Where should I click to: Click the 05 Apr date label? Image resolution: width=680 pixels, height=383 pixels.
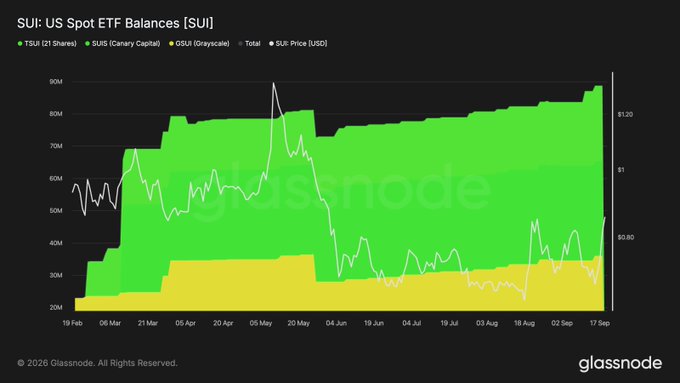186,323
